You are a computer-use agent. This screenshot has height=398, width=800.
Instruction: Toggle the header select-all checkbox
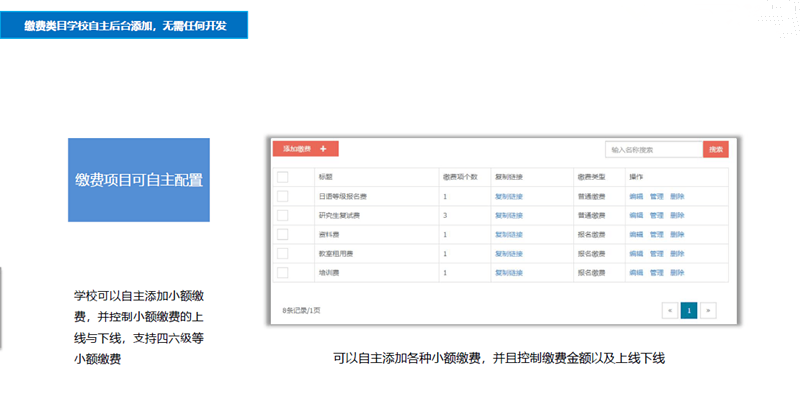[x=283, y=177]
